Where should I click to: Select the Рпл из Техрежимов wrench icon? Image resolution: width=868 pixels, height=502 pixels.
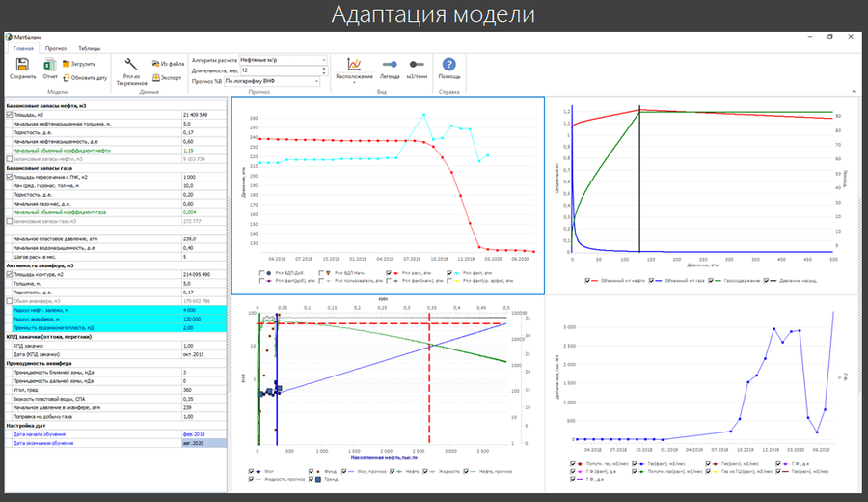tap(131, 64)
